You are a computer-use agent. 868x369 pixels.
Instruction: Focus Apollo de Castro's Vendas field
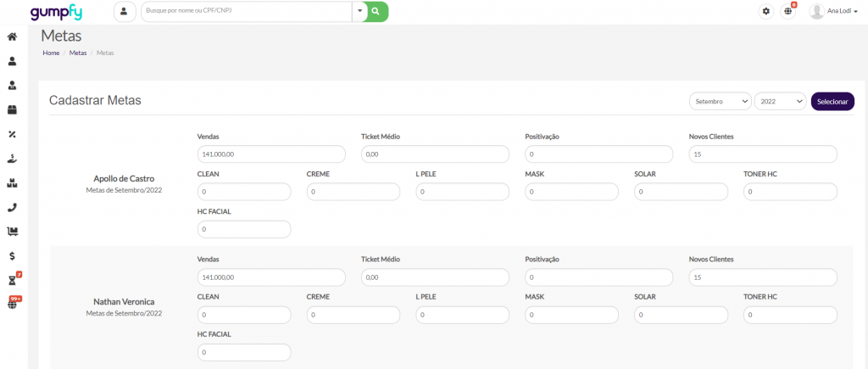click(x=270, y=154)
